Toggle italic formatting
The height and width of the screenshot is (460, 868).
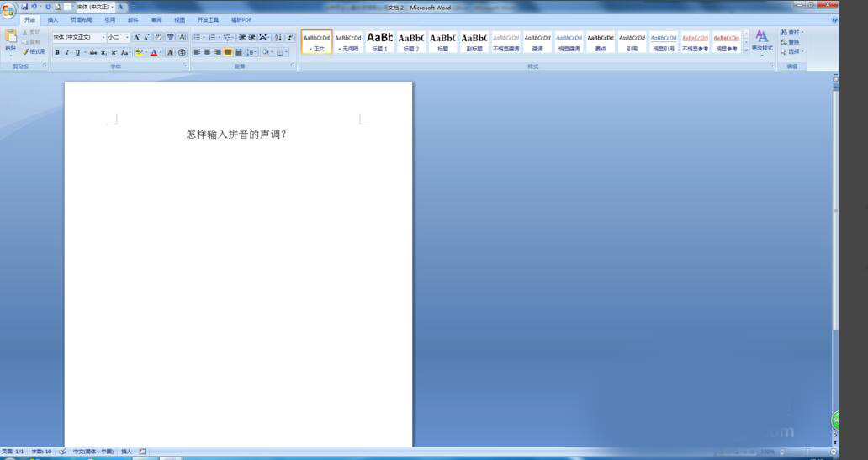[67, 53]
